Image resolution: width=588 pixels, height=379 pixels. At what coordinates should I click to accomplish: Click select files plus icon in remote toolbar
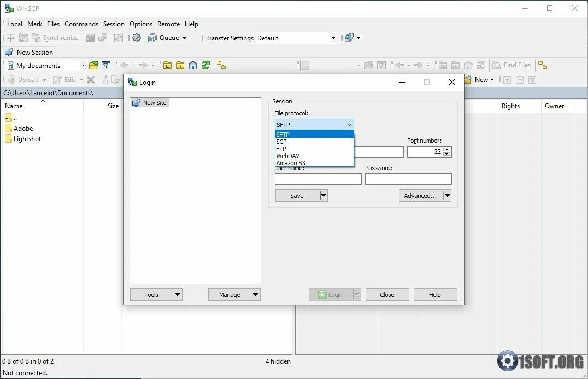[x=507, y=79]
